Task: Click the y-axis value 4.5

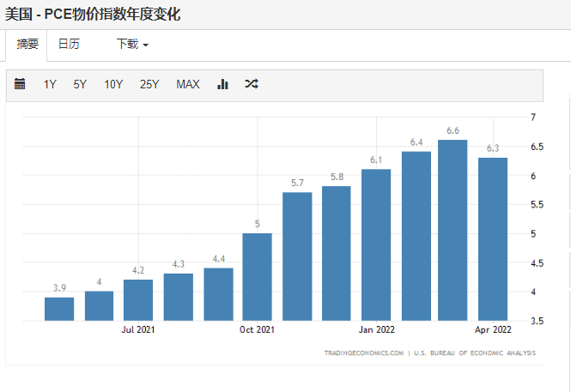Action: (537, 263)
